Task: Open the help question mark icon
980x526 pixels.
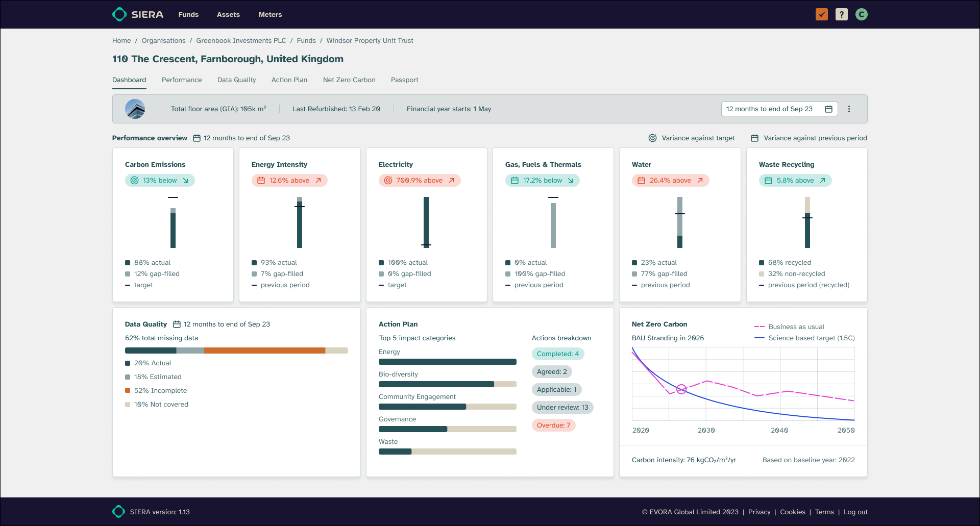Action: (x=841, y=14)
